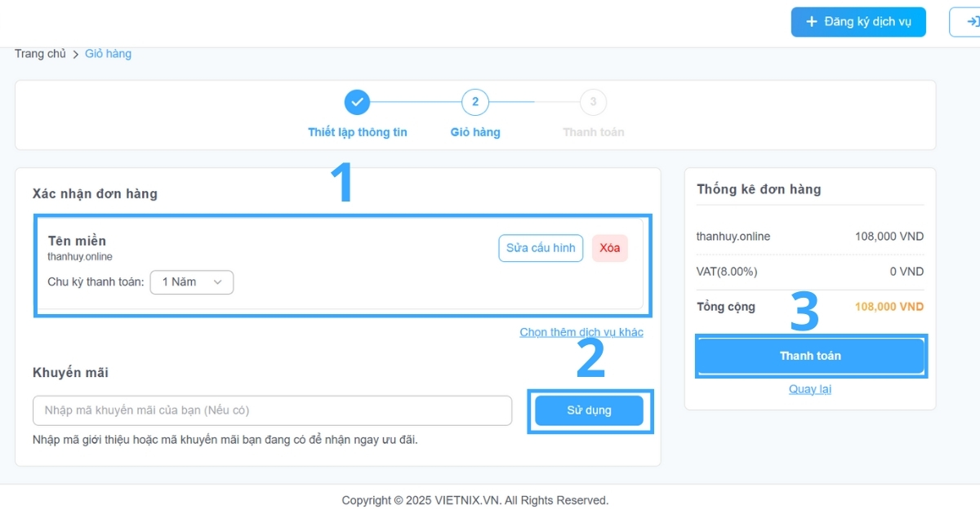Click the Sửa cấu hình button

point(541,248)
